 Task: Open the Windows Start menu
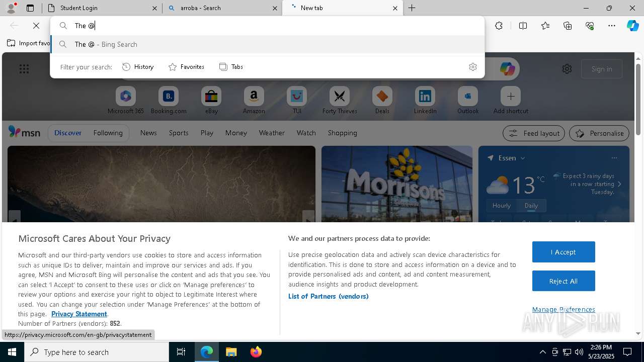(x=12, y=352)
